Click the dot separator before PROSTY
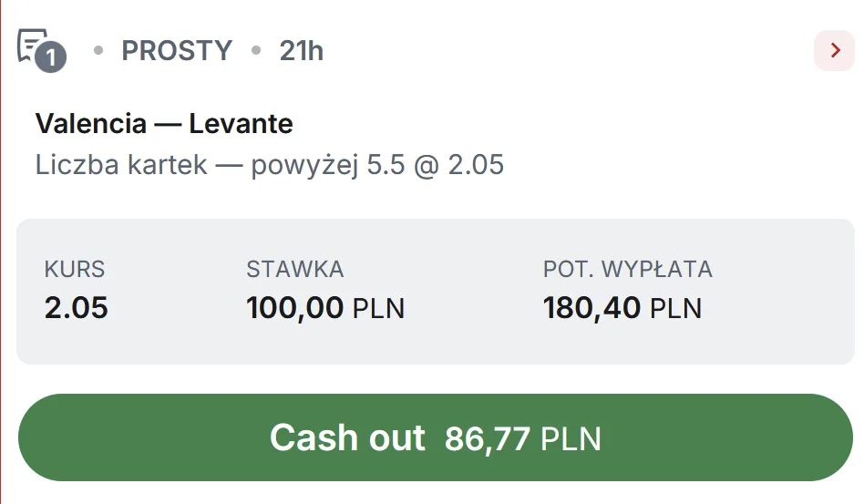Viewport: 864px width, 504px height. (x=98, y=51)
